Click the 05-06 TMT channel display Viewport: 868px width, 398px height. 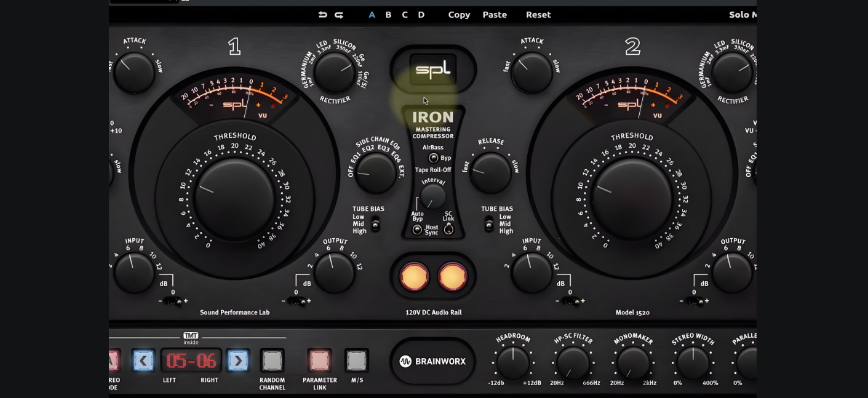[x=191, y=360]
